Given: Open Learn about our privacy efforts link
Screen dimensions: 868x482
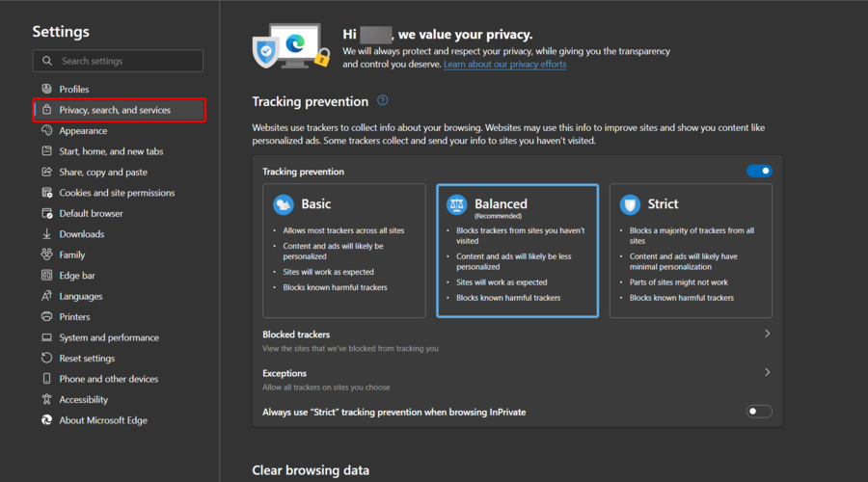Looking at the screenshot, I should tap(504, 65).
